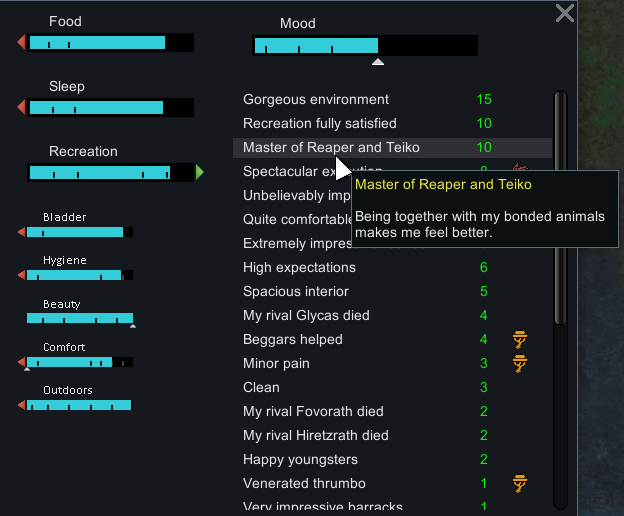This screenshot has height=516, width=624.
Task: Click the Hygiene need bar
Action: (78, 275)
